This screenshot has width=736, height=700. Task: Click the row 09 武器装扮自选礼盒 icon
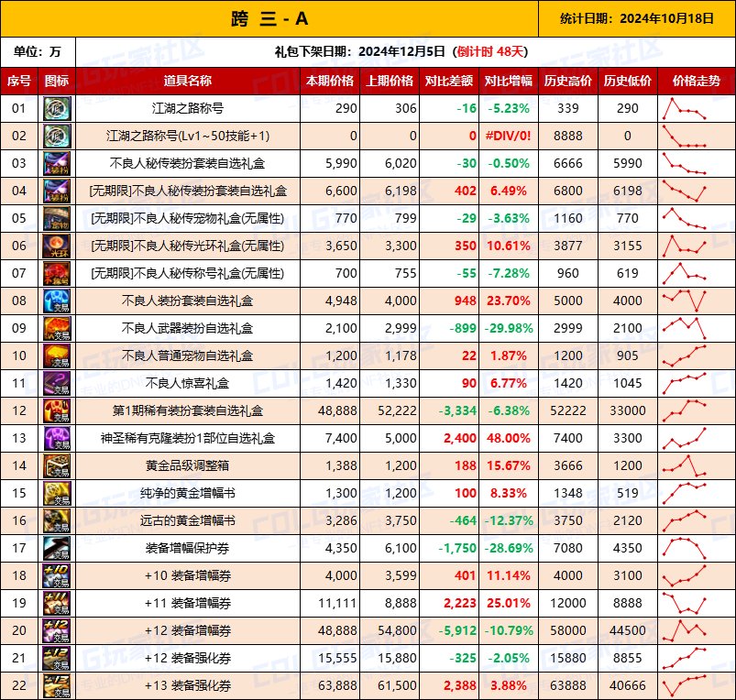[57, 328]
